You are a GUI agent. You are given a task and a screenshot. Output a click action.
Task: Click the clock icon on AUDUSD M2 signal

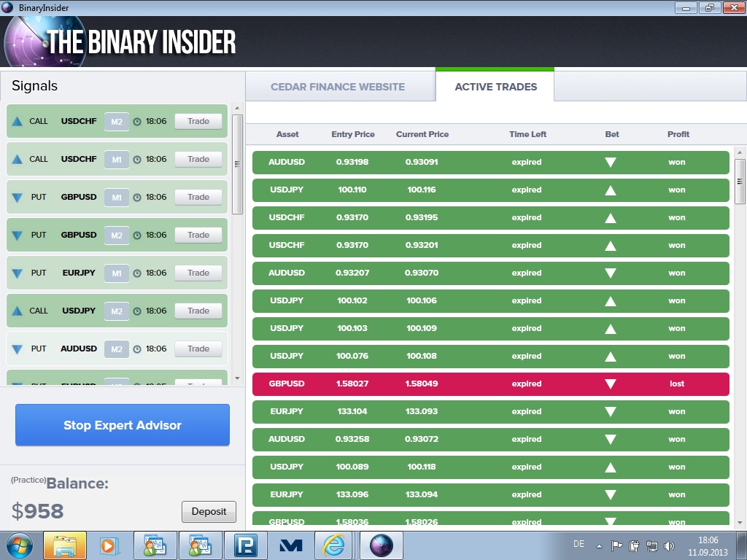click(137, 349)
